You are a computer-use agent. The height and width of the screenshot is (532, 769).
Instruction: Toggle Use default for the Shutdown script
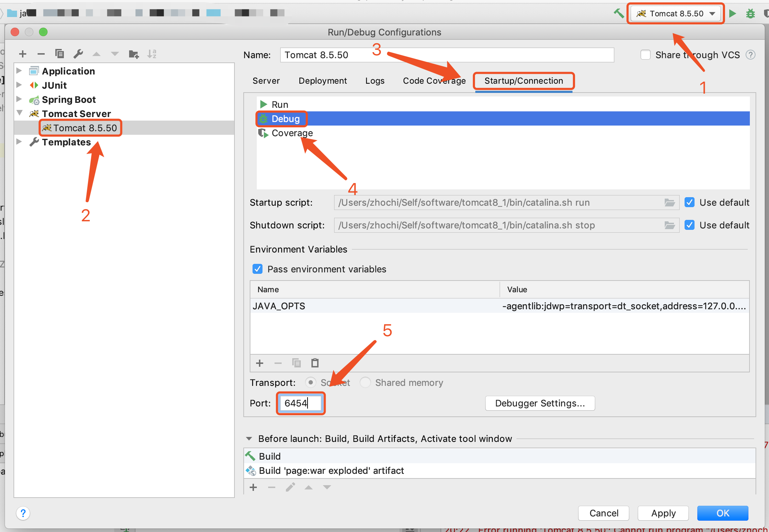pyautogui.click(x=690, y=225)
